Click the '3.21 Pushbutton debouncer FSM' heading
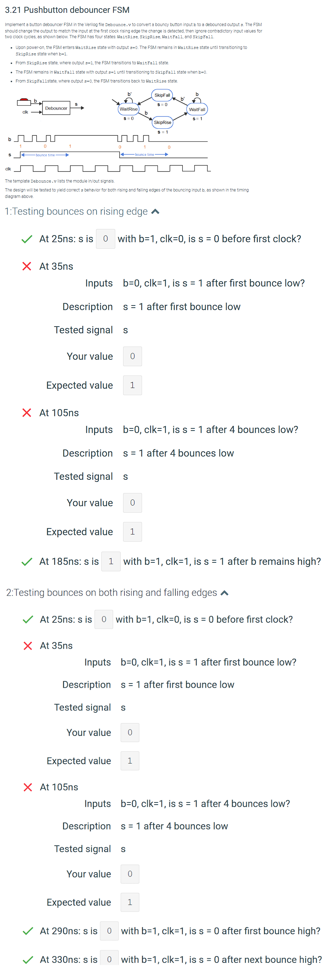Image resolution: width=334 pixels, height=980 pixels. coord(67,10)
